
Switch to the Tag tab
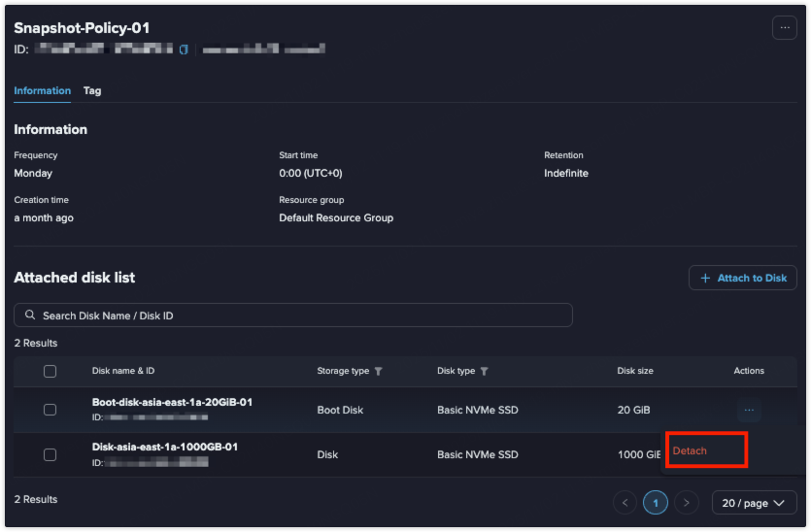92,90
